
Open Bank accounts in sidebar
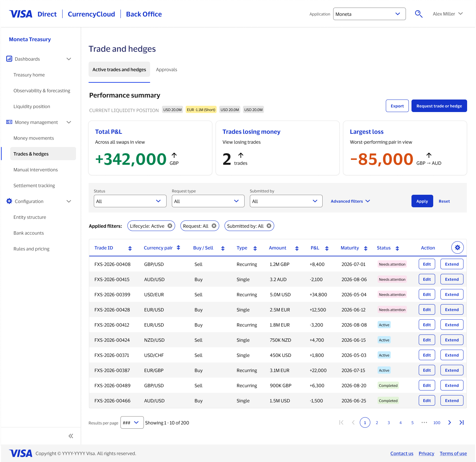(29, 233)
